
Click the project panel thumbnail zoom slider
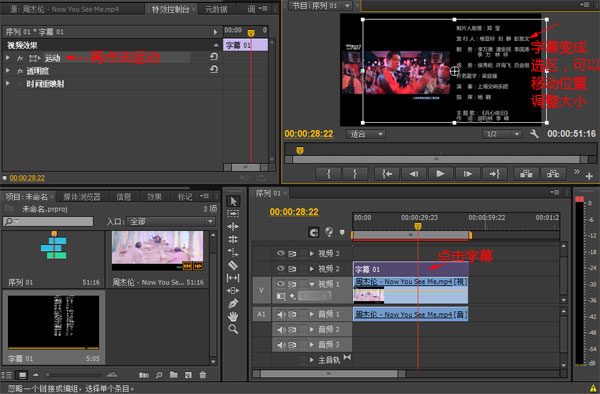74,375
